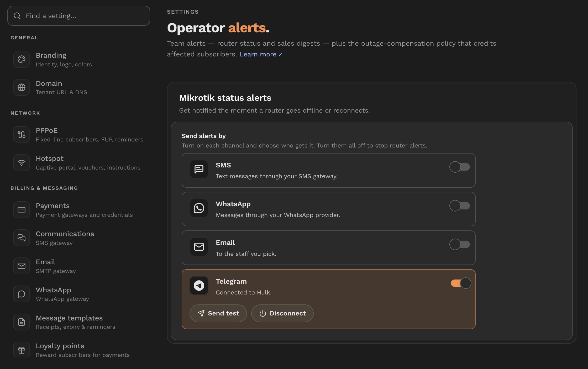Click the WhatsApp logo icon in alerts card
Image resolution: width=588 pixels, height=369 pixels.
199,208
